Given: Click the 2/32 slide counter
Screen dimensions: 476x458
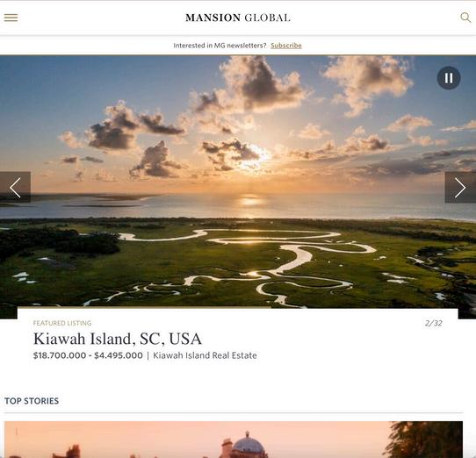Looking at the screenshot, I should tap(434, 323).
